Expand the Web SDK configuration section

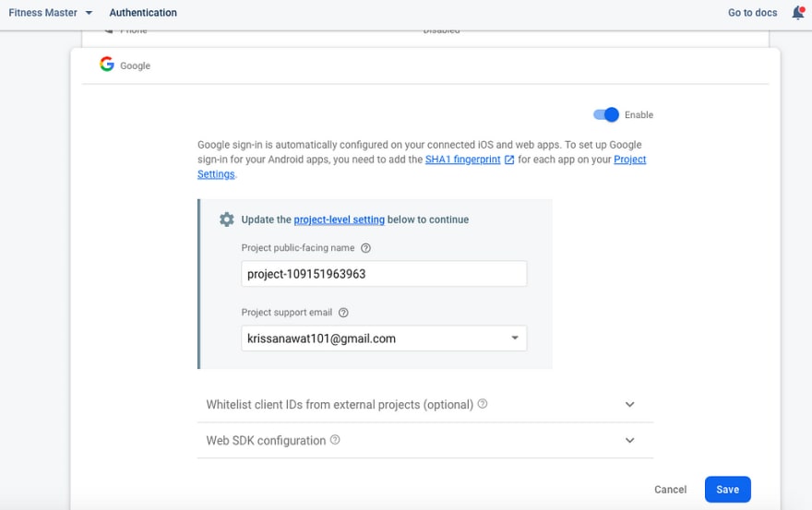tap(424, 440)
